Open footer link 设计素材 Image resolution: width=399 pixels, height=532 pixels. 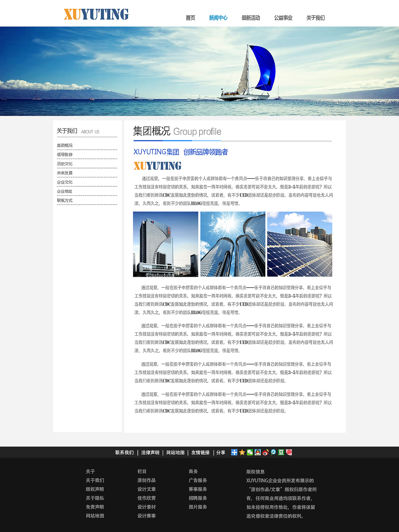coord(147,507)
